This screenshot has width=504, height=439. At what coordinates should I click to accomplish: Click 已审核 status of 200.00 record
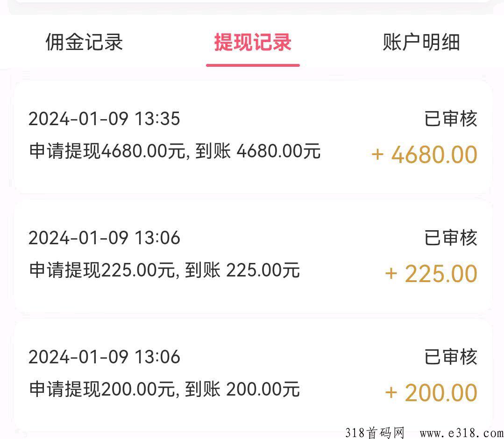[x=451, y=357]
